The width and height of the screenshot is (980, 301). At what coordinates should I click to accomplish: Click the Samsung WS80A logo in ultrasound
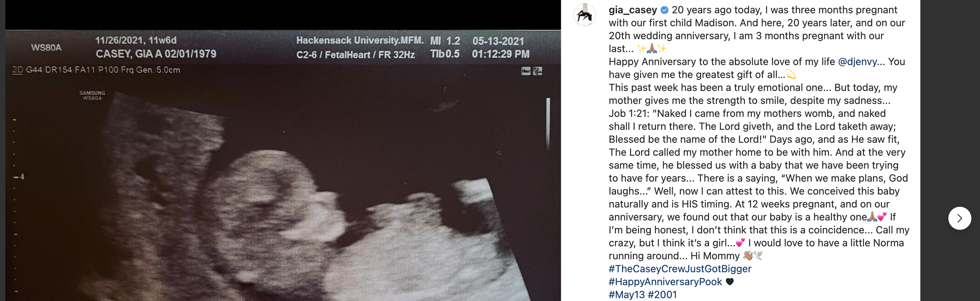point(92,96)
